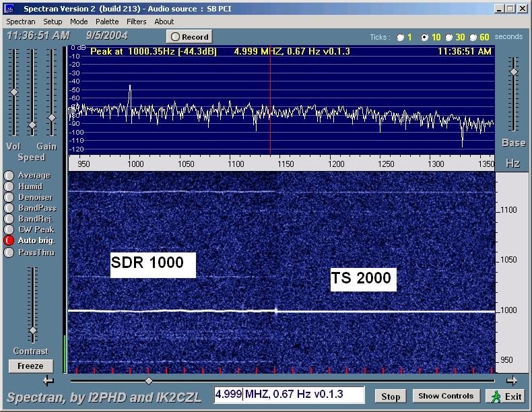
Task: Select the 60 seconds ticks option
Action: (x=473, y=38)
